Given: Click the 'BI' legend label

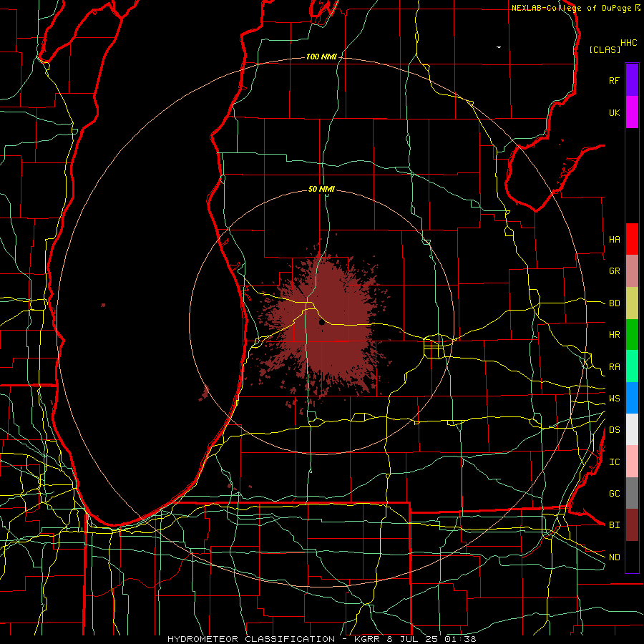Looking at the screenshot, I should point(614,525).
